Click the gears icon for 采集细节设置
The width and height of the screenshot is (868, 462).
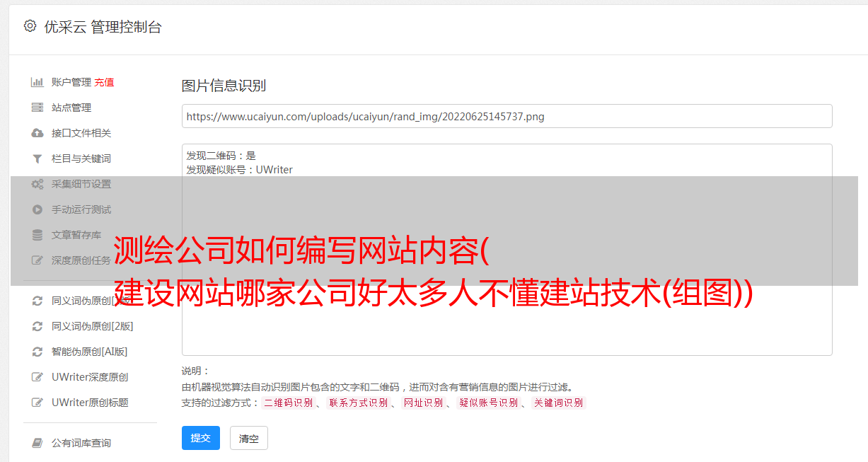tap(37, 184)
